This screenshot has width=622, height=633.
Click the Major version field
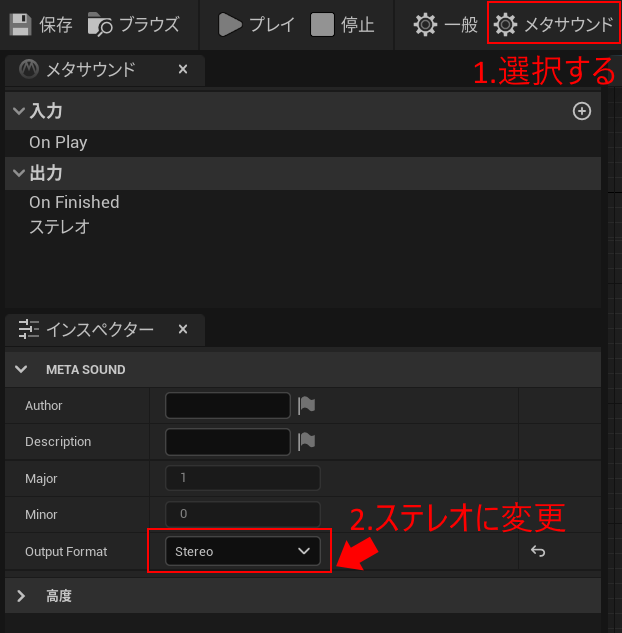[x=243, y=478]
